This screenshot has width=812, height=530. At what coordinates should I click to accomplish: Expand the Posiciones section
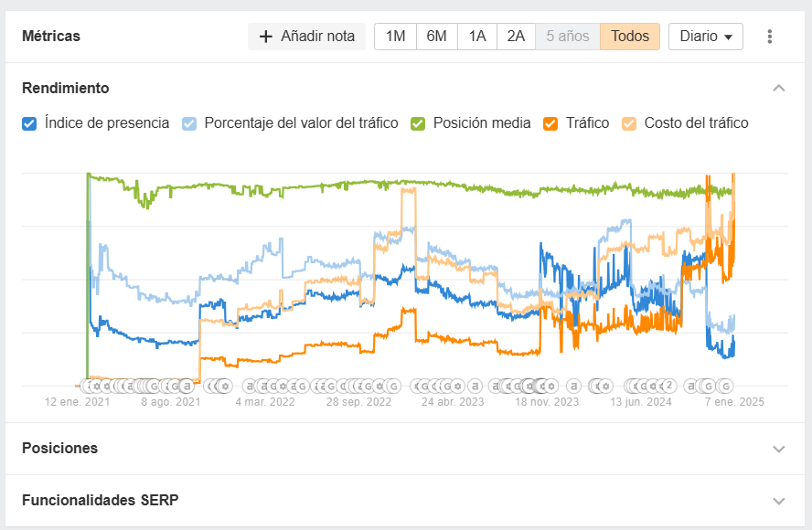pos(779,449)
